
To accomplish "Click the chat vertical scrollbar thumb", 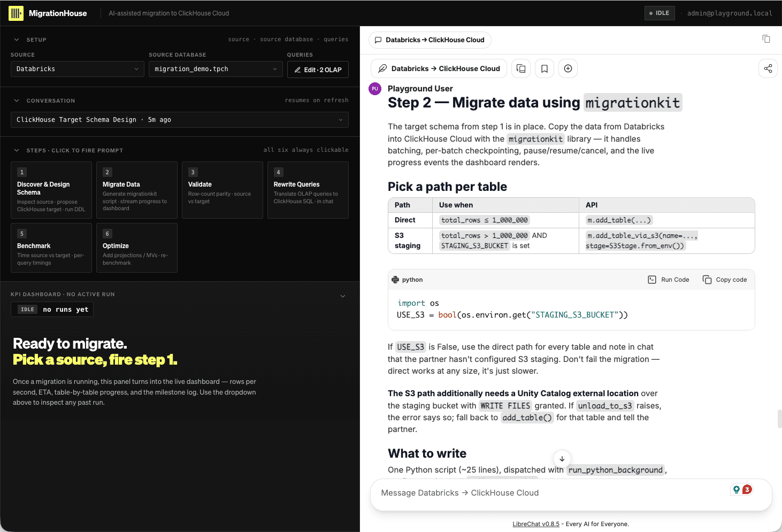I will [x=779, y=419].
